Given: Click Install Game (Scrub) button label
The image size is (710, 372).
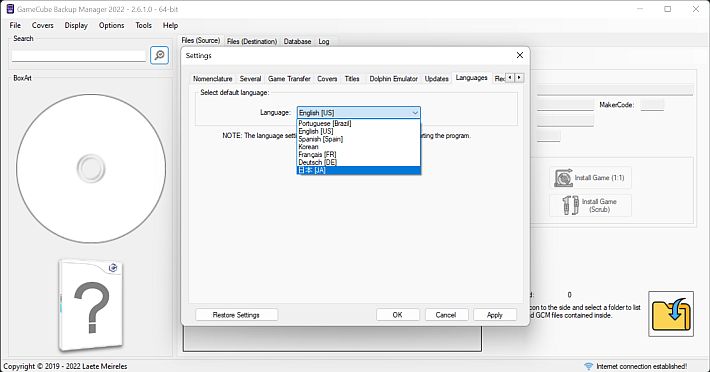Looking at the screenshot, I should (599, 205).
